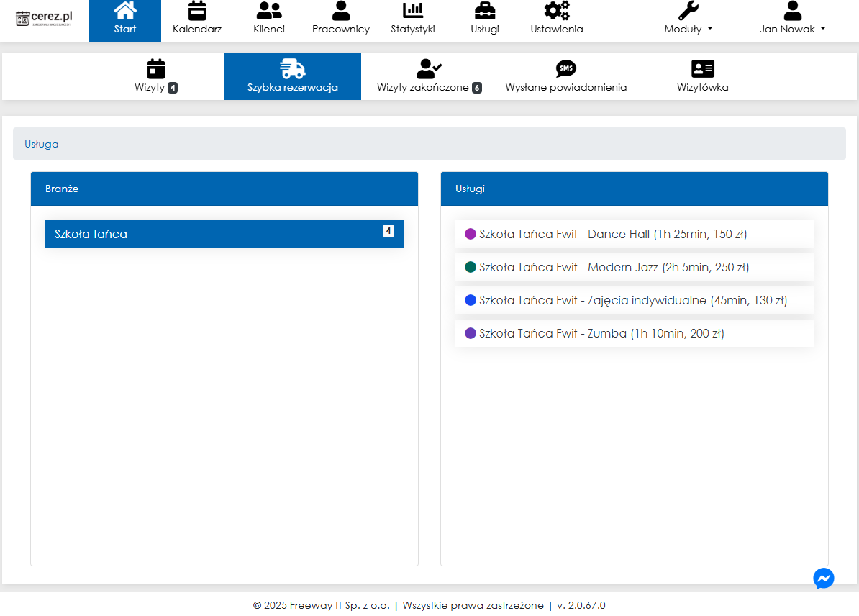This screenshot has width=859, height=616.
Task: Open the Kalendarz calendar icon
Action: [196, 12]
